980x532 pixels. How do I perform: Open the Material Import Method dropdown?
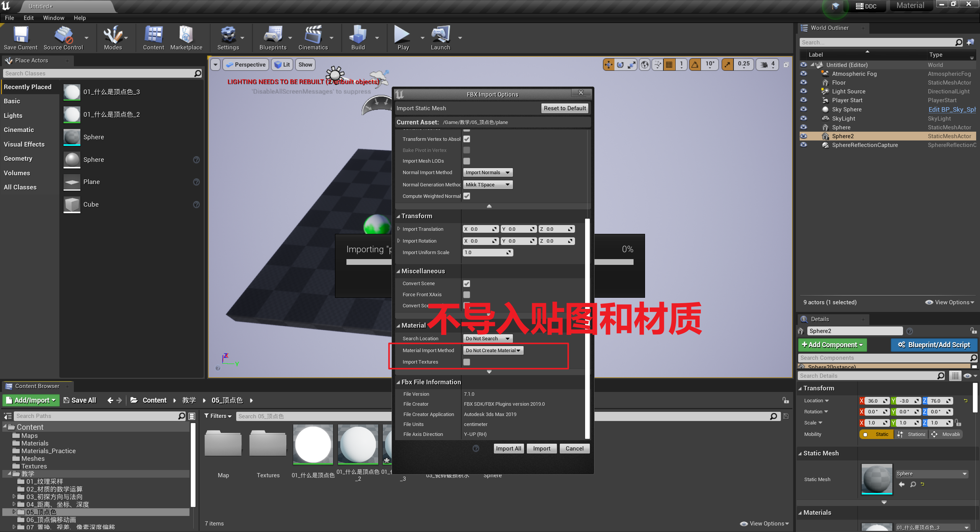[x=493, y=350]
